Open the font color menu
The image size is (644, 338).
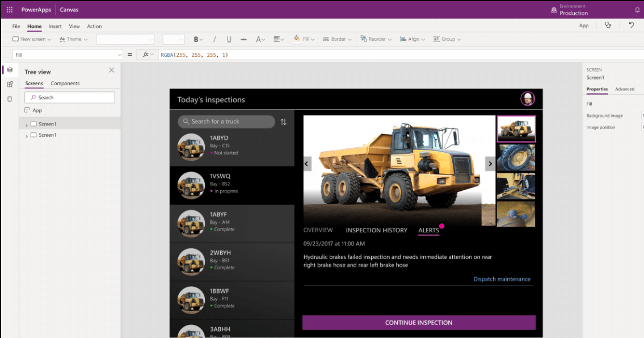pyautogui.click(x=260, y=39)
